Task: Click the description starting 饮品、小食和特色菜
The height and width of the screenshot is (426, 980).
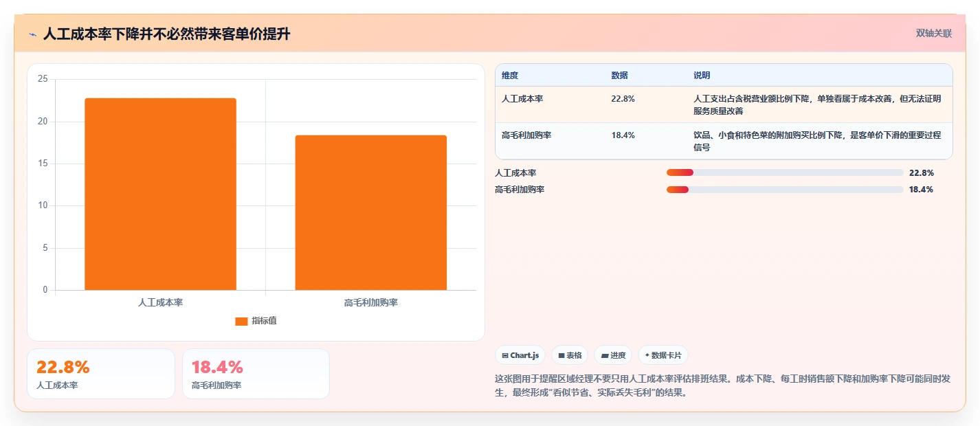Action: [x=818, y=141]
